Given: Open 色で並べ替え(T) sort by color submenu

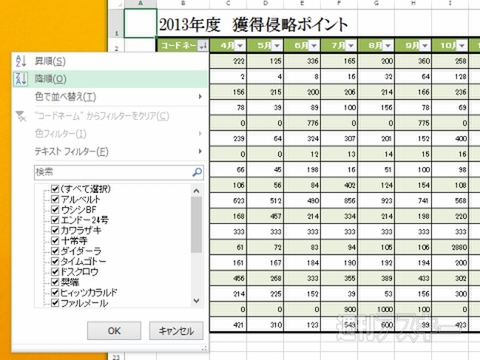Looking at the screenshot, I should coord(110,97).
